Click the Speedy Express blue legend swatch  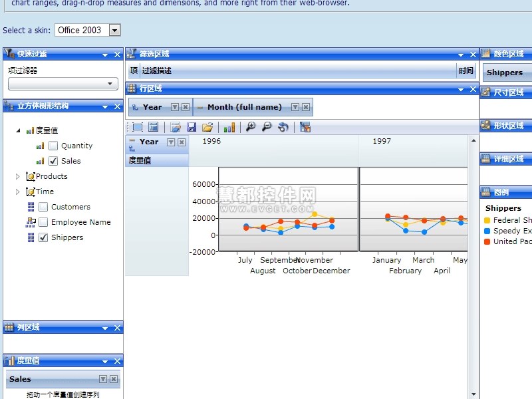click(x=487, y=231)
